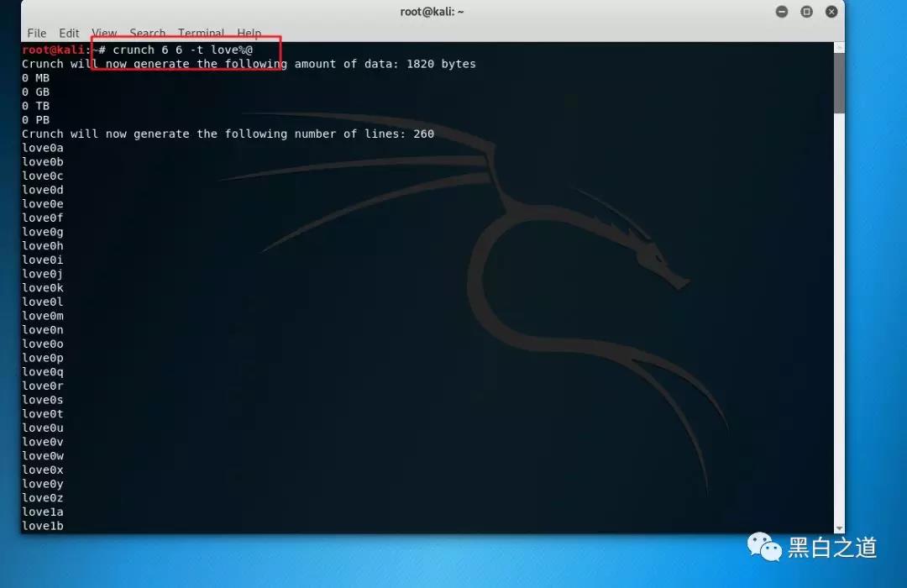Click output line love0v
Viewport: 907px width, 588px height.
pos(43,442)
